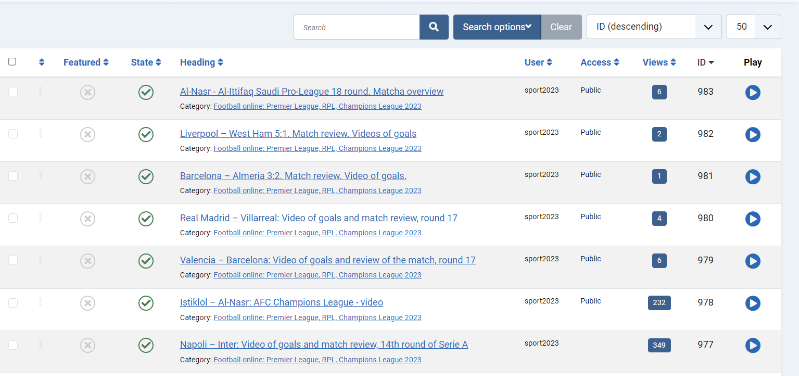The height and width of the screenshot is (376, 799).
Task: Open Istiklol – Al-Nasr AFC Champions League link
Action: click(281, 303)
